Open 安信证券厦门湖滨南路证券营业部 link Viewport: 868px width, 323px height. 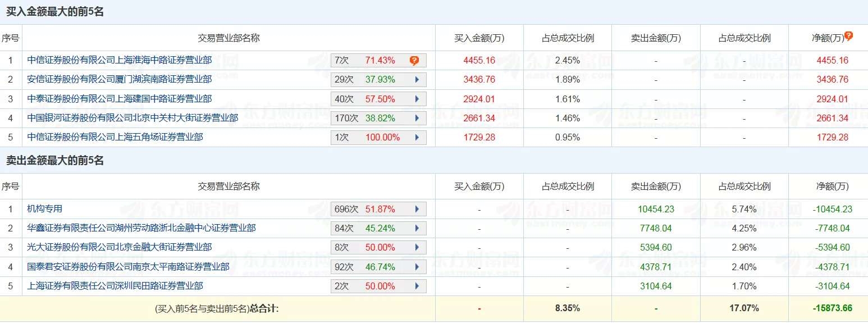pos(120,79)
